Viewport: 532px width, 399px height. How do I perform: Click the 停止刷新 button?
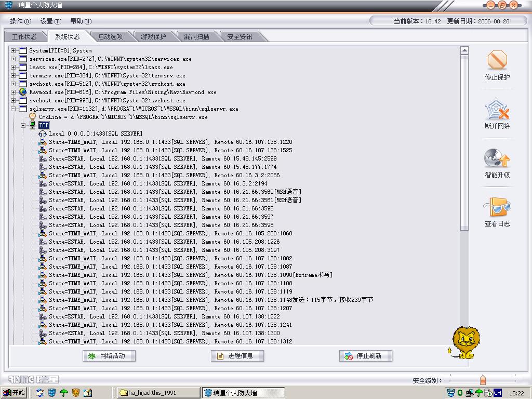tap(365, 355)
